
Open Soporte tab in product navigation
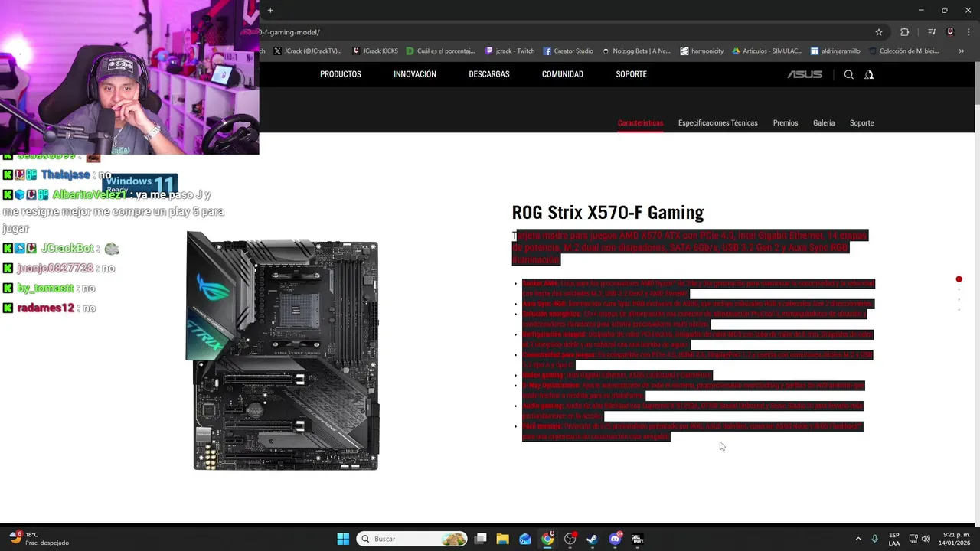(861, 123)
